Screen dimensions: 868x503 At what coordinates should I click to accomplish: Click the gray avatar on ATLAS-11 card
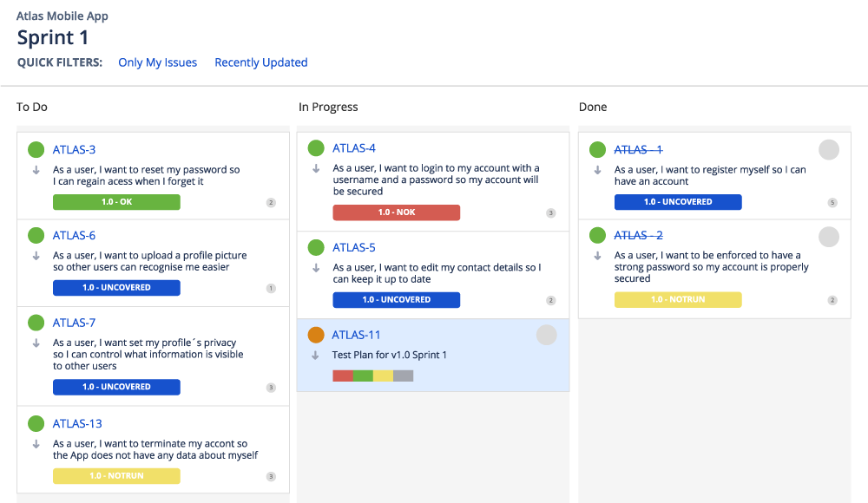546,335
